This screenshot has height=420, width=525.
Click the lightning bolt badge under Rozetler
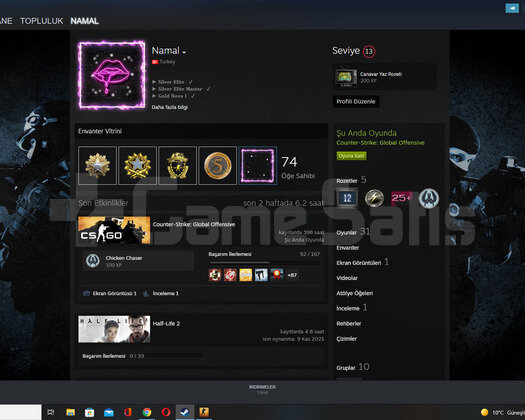click(x=374, y=198)
